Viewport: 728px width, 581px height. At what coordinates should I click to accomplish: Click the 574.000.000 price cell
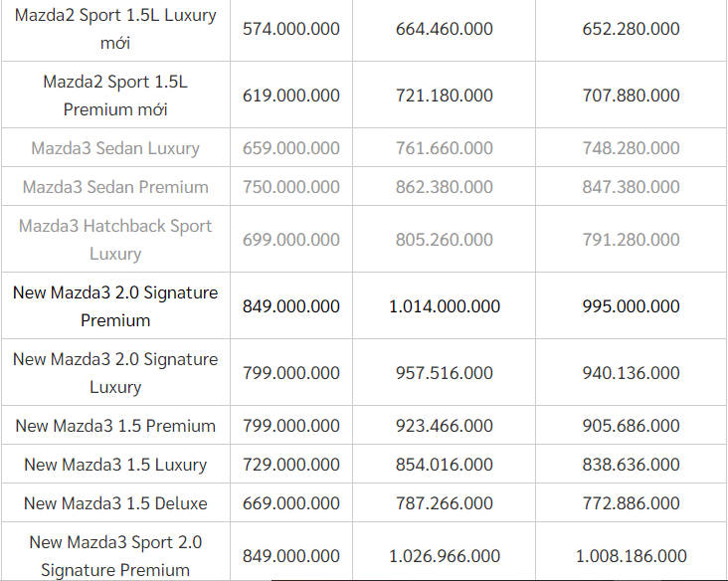tap(291, 29)
